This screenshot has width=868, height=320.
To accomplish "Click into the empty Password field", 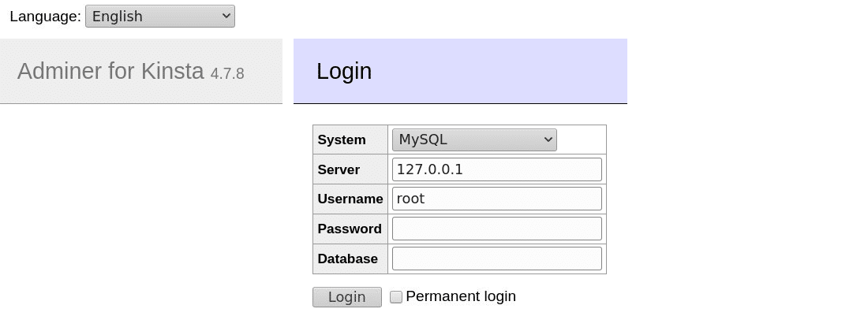I will [496, 229].
